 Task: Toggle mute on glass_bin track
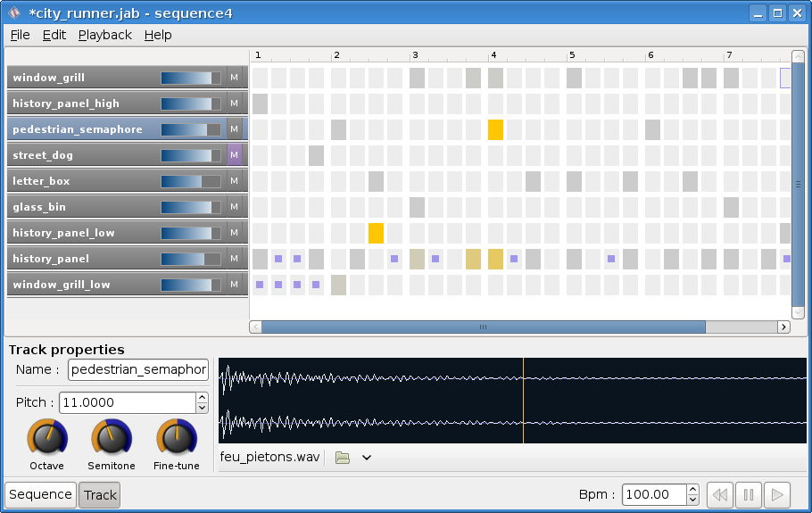(x=235, y=207)
